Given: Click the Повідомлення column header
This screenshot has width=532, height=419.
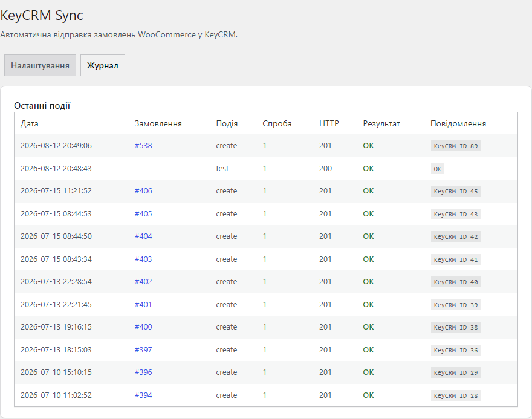Looking at the screenshot, I should [x=458, y=123].
